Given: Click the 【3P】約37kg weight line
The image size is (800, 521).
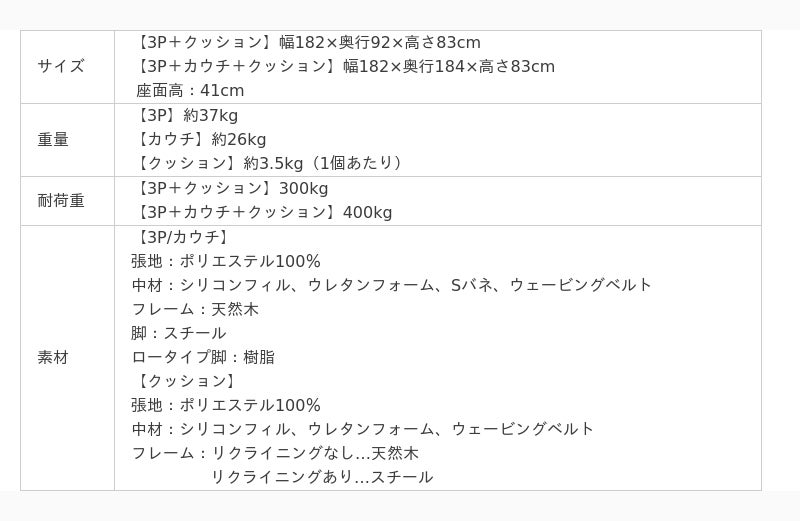Looking at the screenshot, I should click(x=187, y=116).
